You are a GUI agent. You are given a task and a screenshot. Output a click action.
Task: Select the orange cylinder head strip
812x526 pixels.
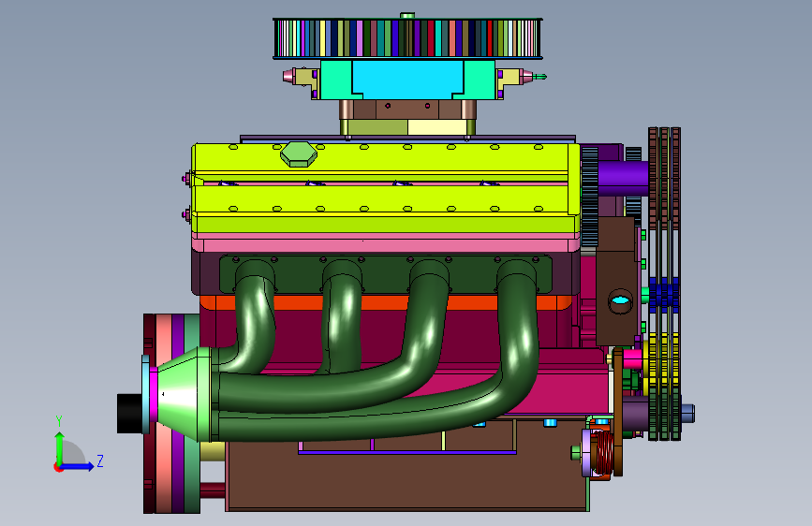coord(385,302)
